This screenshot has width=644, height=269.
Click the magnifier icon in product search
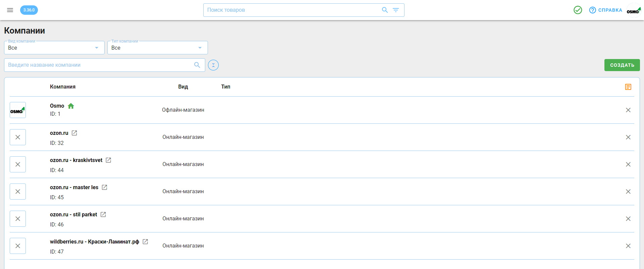coord(385,10)
